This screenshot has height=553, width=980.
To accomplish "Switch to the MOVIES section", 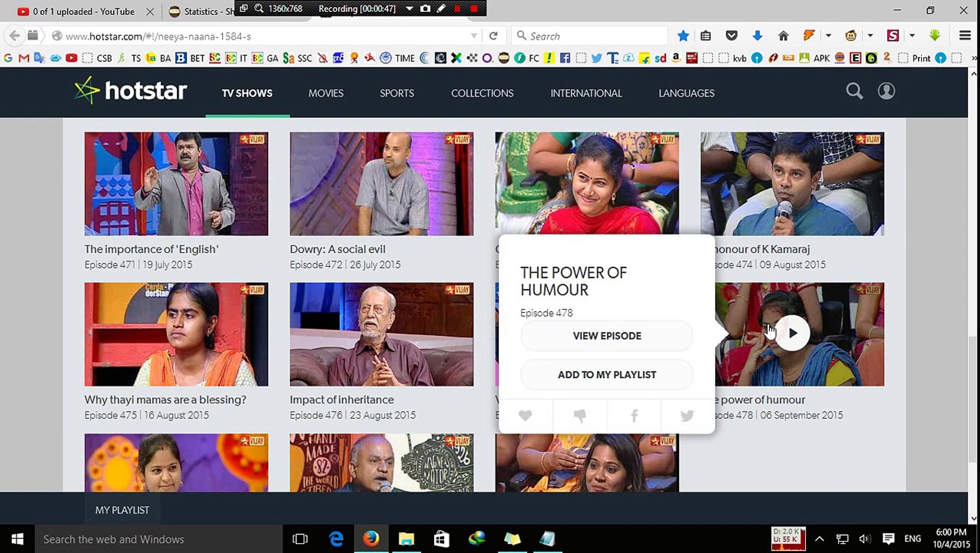I will click(x=325, y=93).
